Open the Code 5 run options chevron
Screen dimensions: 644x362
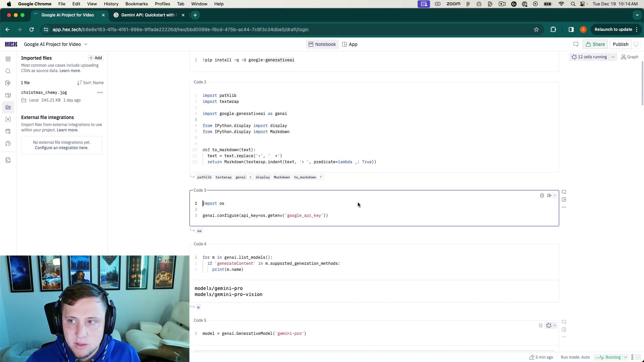pos(555,325)
